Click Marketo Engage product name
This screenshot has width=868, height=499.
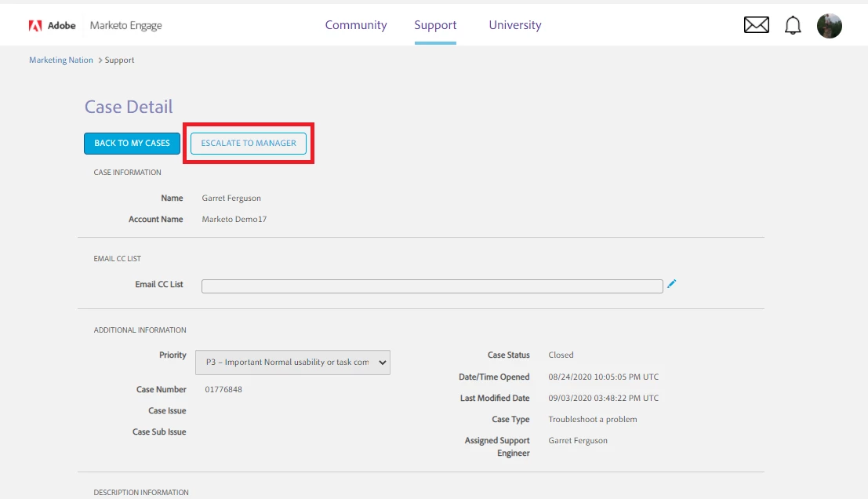pyautogui.click(x=126, y=25)
